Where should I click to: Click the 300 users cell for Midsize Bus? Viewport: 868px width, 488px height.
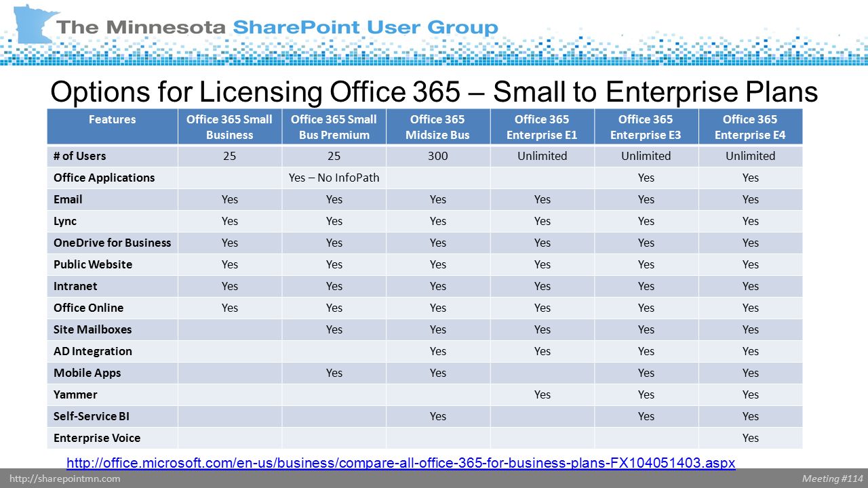click(x=438, y=156)
